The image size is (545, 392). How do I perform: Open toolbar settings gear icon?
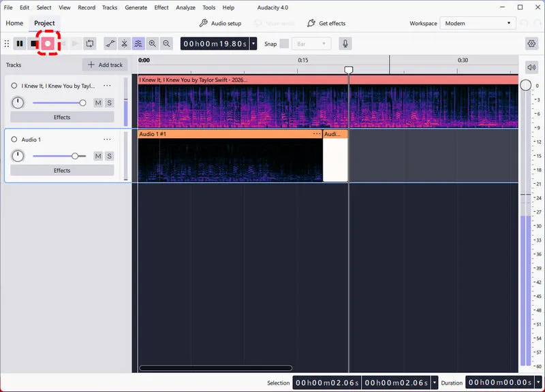tap(531, 44)
